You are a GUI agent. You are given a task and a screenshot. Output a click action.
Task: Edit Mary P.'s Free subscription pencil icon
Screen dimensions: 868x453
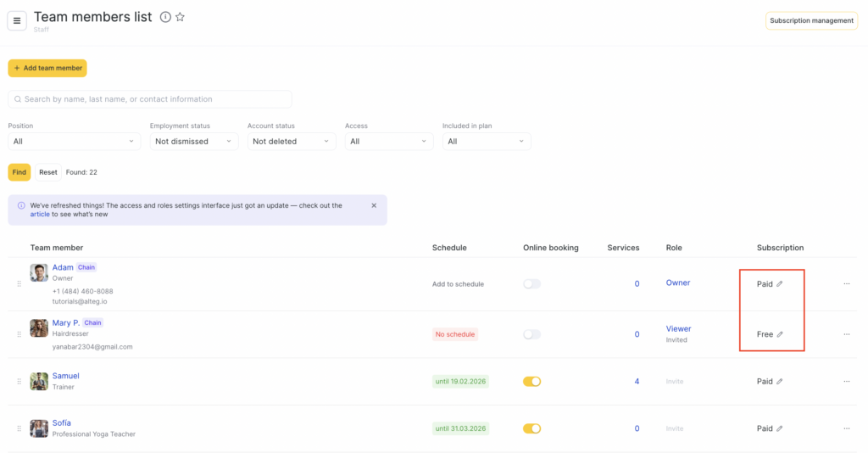click(x=780, y=334)
